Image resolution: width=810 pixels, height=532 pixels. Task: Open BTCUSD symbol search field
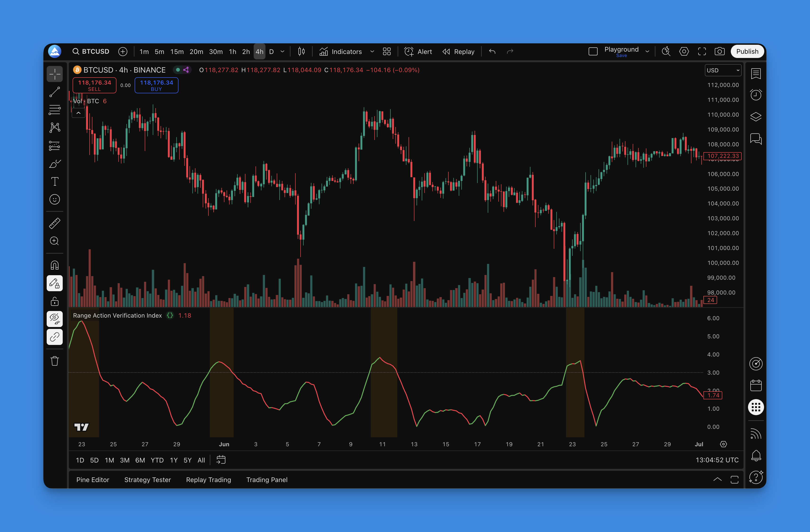point(91,51)
